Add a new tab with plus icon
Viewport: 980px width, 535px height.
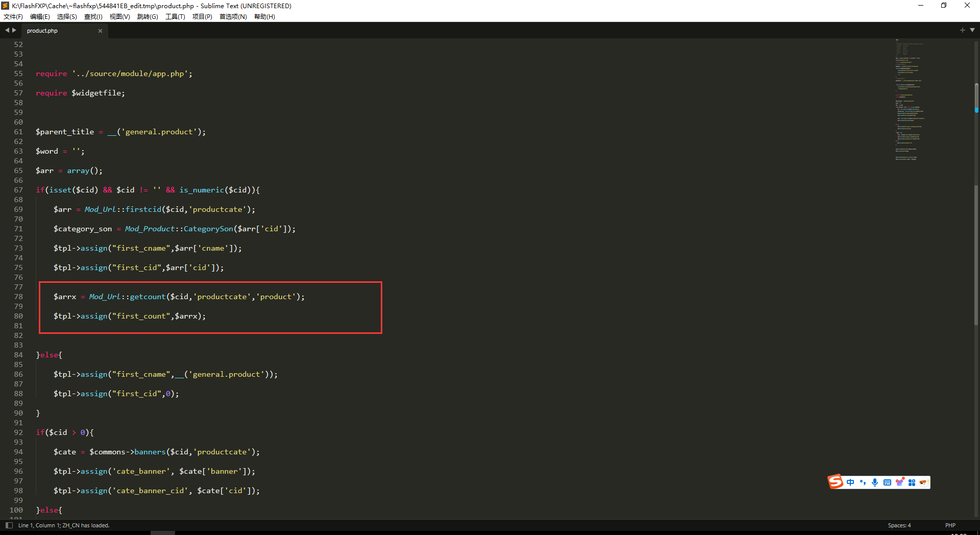tap(962, 31)
